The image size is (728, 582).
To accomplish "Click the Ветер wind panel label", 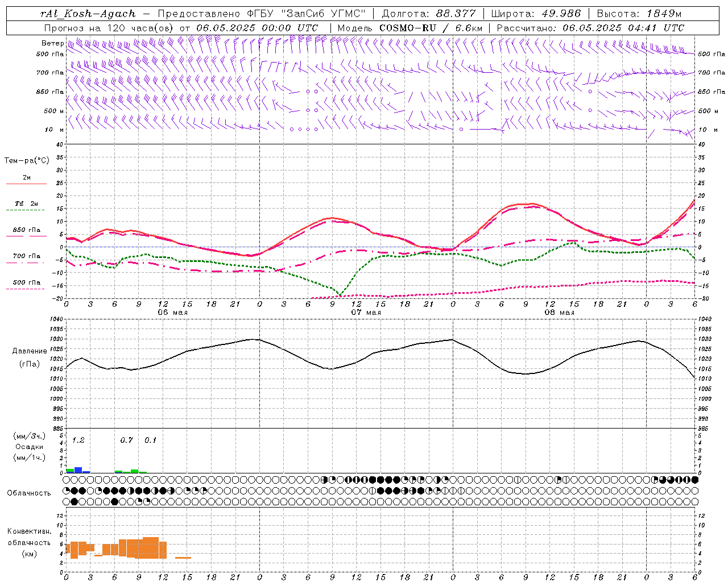I will [x=52, y=43].
